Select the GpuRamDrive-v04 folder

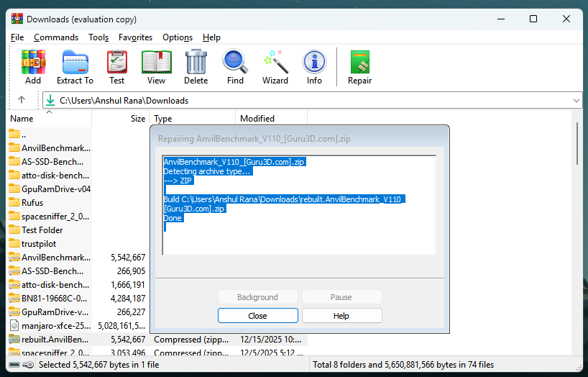(50, 189)
